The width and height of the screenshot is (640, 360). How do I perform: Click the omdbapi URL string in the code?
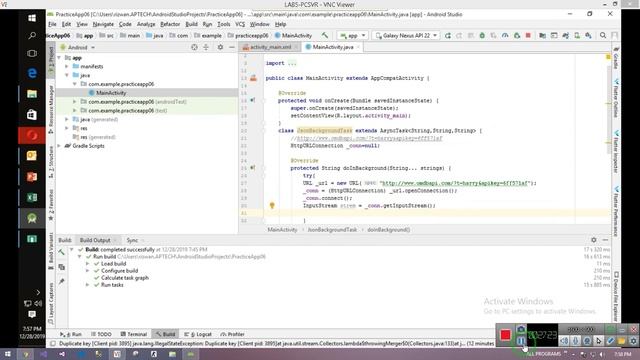(x=456, y=183)
